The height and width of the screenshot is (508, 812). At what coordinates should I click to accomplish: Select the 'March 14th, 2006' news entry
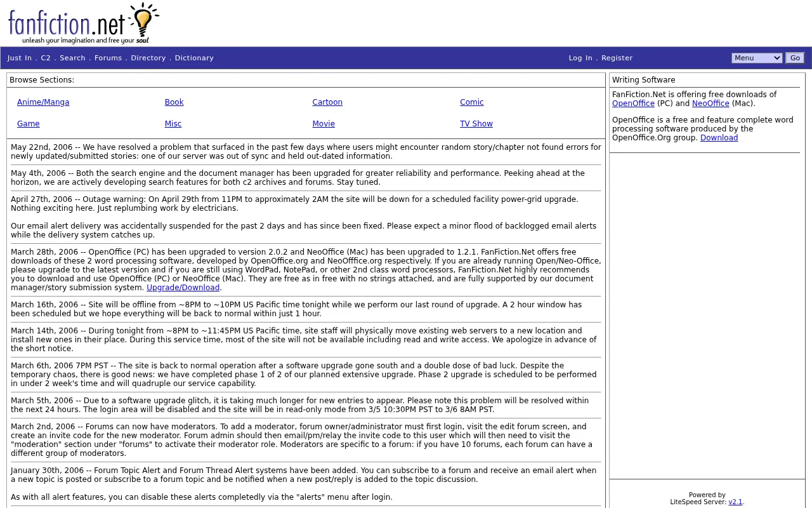pyautogui.click(x=306, y=340)
